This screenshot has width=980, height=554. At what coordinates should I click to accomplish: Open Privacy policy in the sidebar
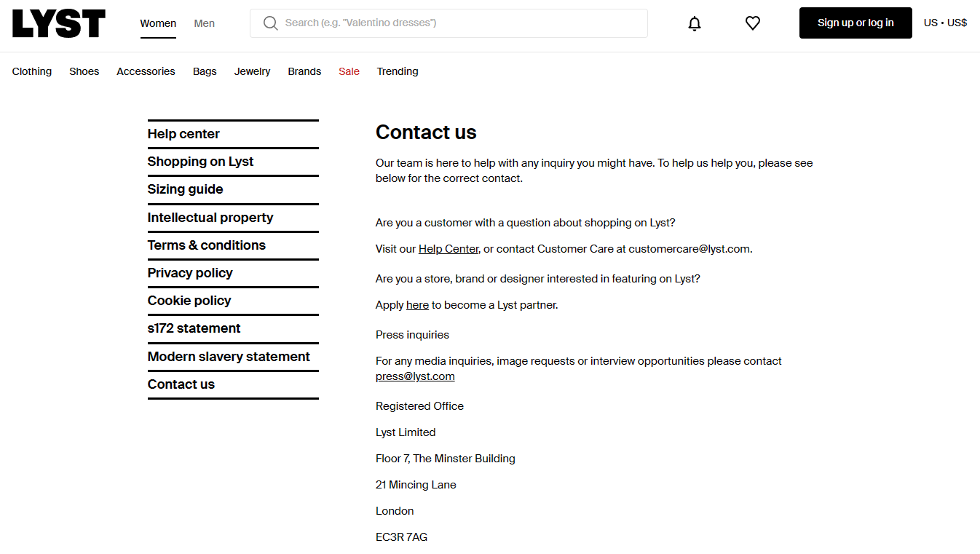tap(190, 273)
